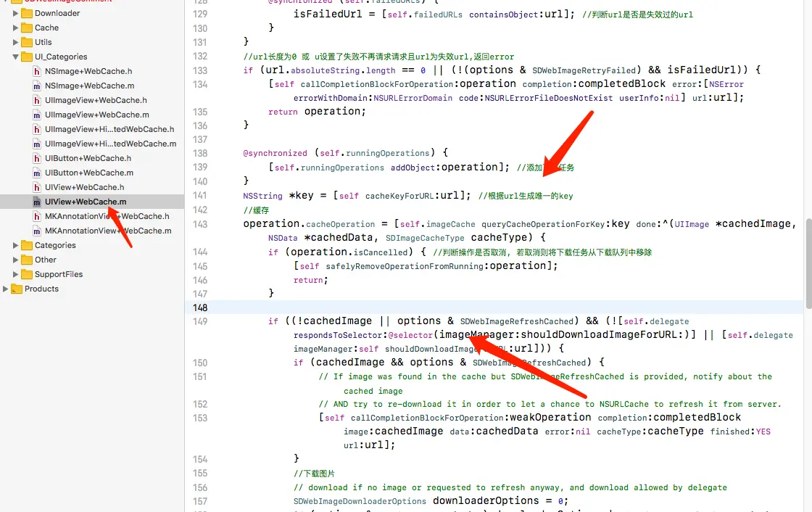Click '@synchronized' keyword on line 138
Image resolution: width=812 pixels, height=512 pixels.
[x=275, y=153]
